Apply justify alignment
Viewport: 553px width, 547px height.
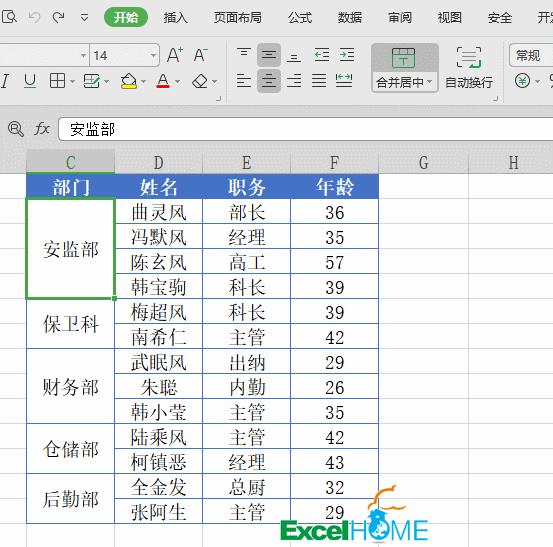click(x=319, y=81)
